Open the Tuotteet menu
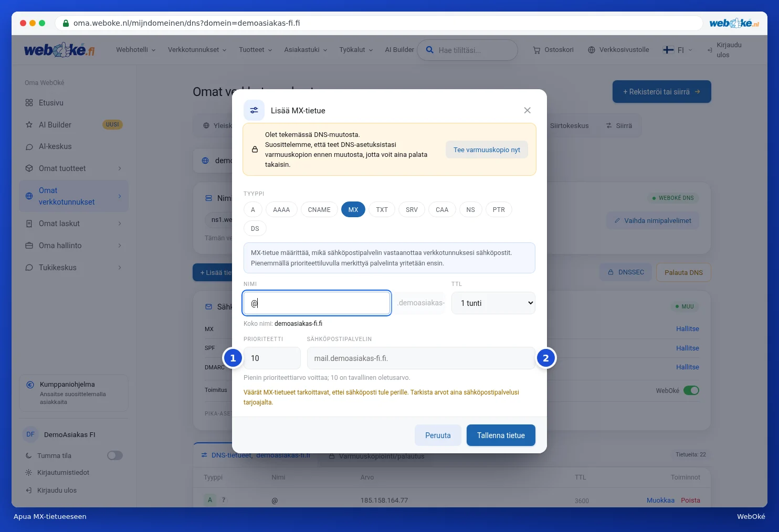This screenshot has width=779, height=532. point(256,50)
